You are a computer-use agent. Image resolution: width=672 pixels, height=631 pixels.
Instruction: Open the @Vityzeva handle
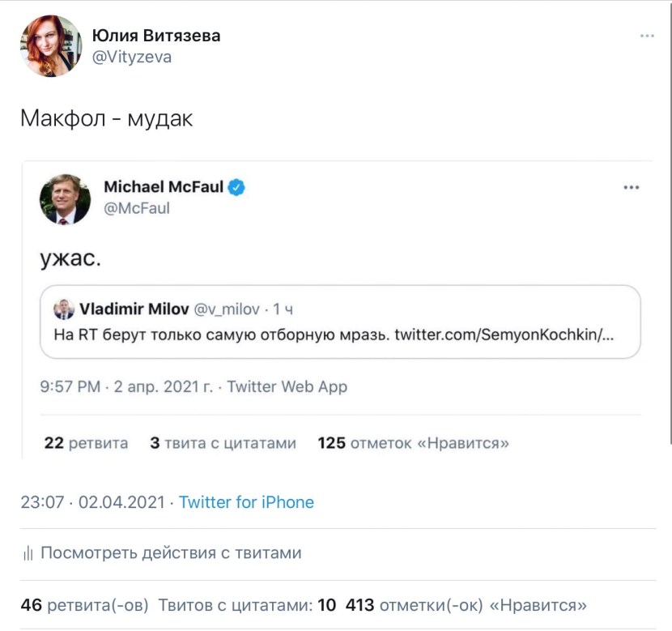tap(132, 58)
